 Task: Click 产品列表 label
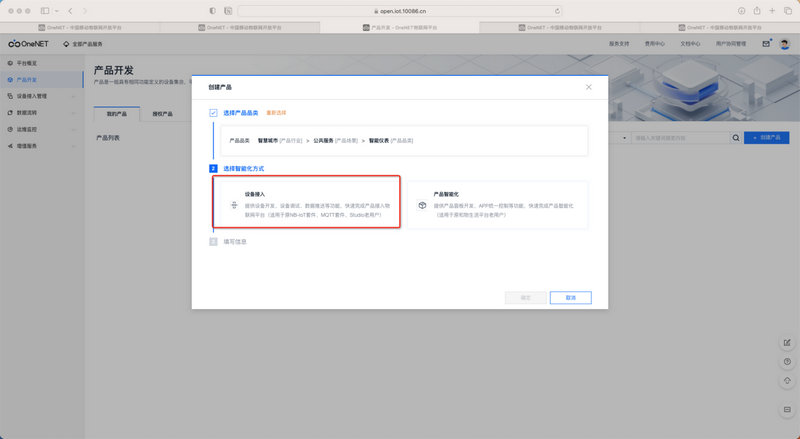108,138
